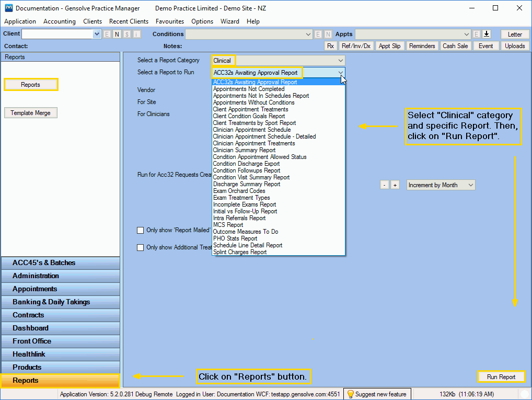Open the Client dropdown
532x400 pixels.
pyautogui.click(x=97, y=34)
